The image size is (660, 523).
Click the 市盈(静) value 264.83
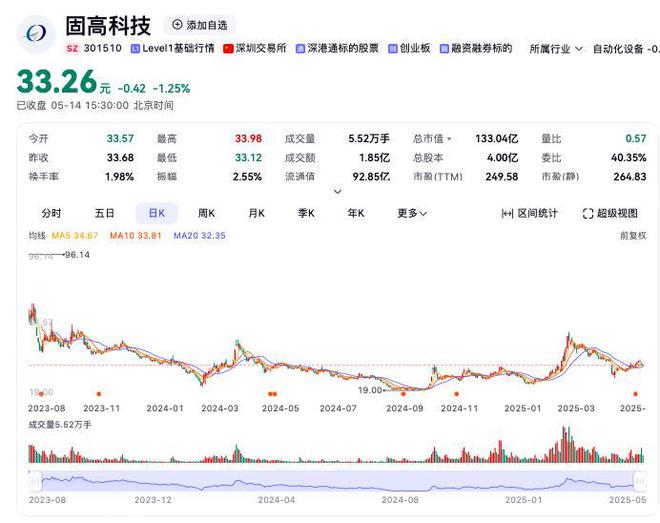pos(630,177)
